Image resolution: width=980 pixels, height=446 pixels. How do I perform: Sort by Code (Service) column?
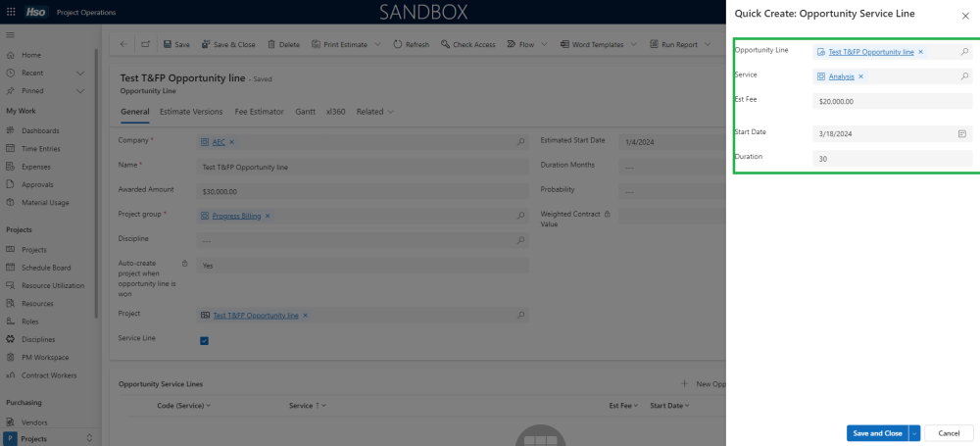point(184,406)
